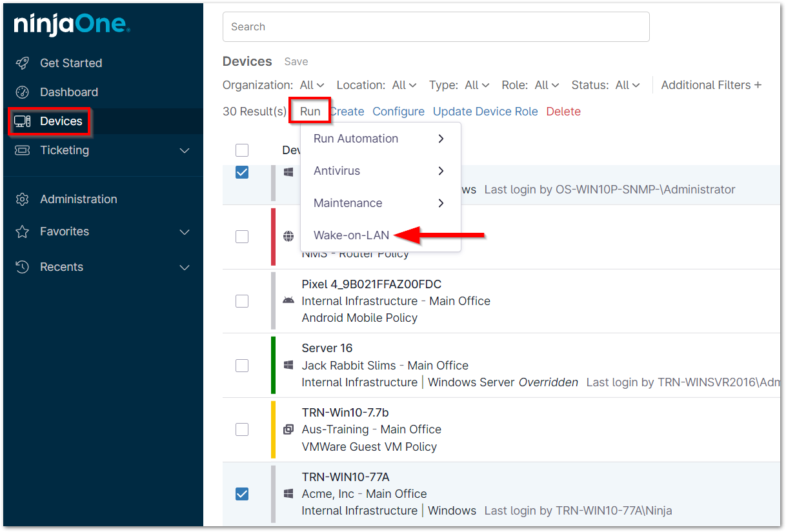Click the Windows icon next to Server 16
Screen dimensions: 786x532
click(x=288, y=365)
